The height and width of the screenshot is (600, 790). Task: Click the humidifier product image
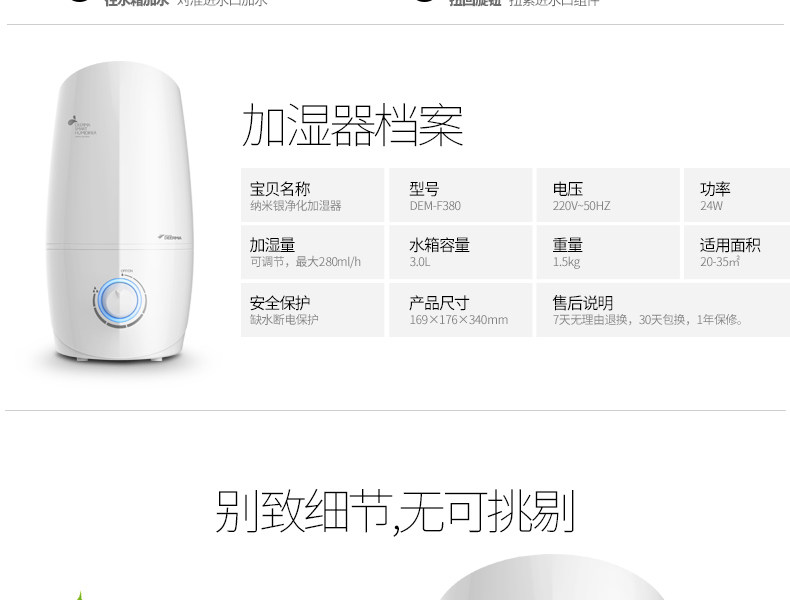pyautogui.click(x=119, y=212)
